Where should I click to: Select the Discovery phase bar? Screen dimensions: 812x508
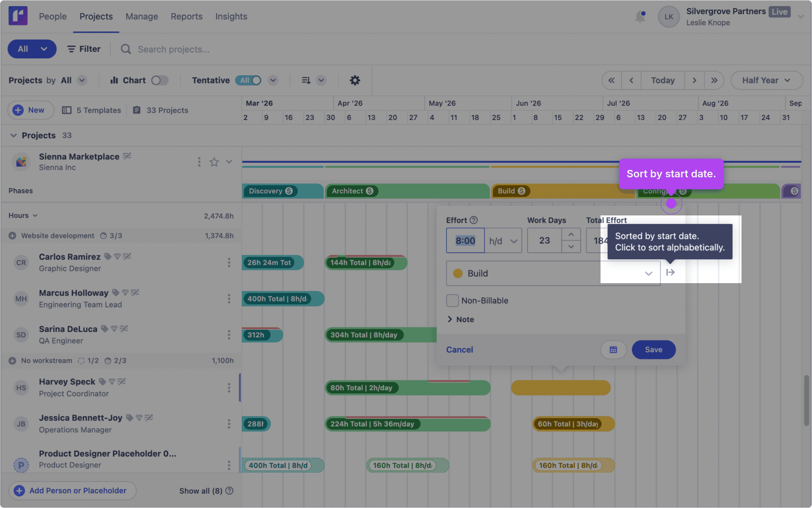tap(283, 191)
